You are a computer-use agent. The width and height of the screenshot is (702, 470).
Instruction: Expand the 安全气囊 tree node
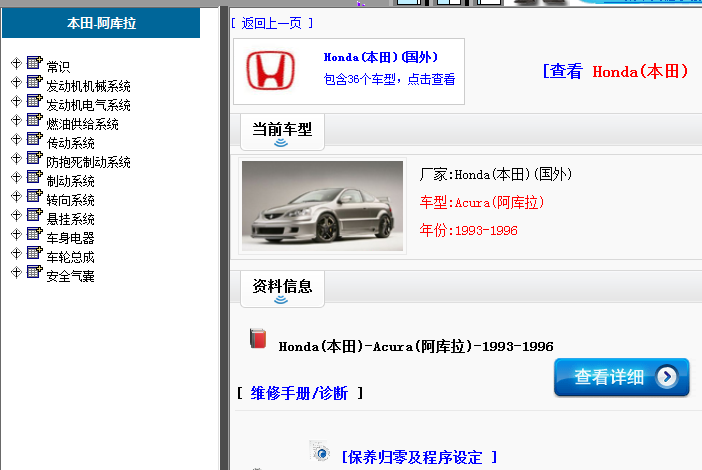tap(16, 273)
